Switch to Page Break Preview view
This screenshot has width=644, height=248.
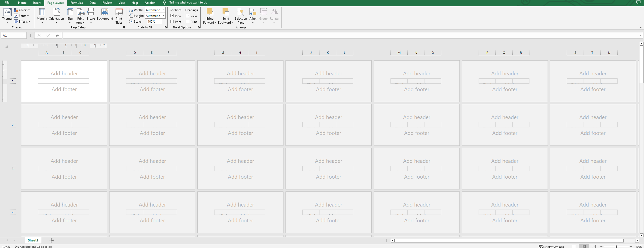point(594,246)
